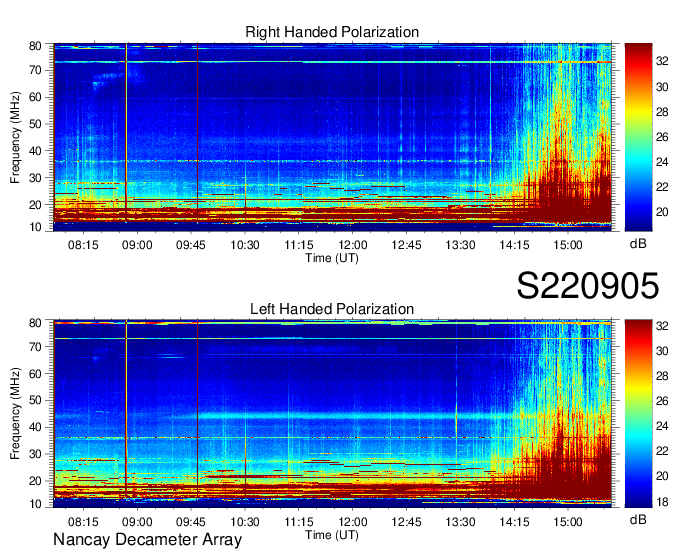Select 15:00 time tick of Right Handed plot
The height and width of the screenshot is (552, 680).
click(x=568, y=245)
